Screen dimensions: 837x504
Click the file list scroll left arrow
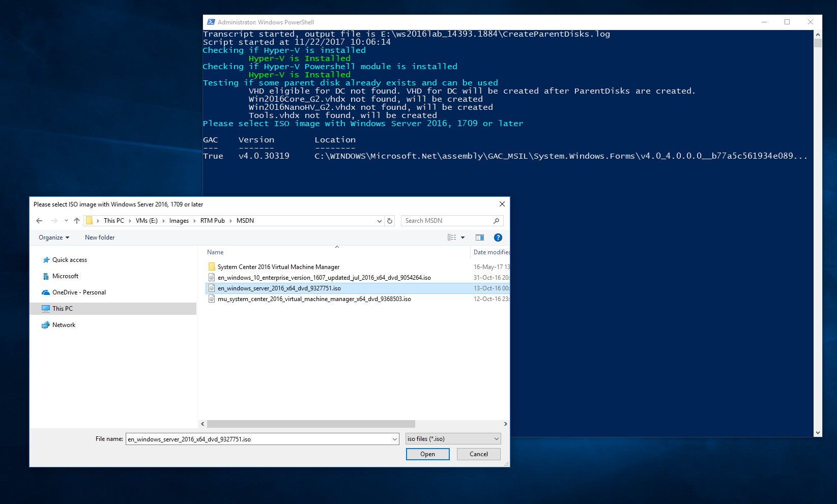(x=203, y=424)
